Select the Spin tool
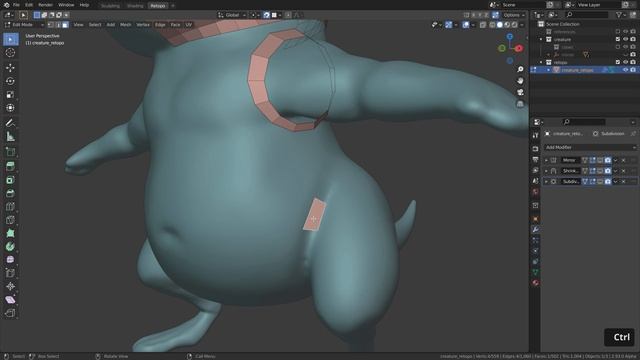This screenshot has width=640, height=360. point(10,247)
